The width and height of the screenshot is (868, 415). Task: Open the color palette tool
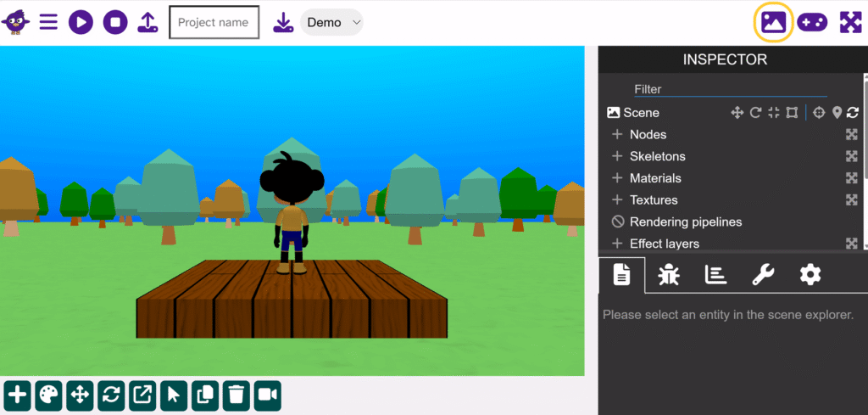49,395
